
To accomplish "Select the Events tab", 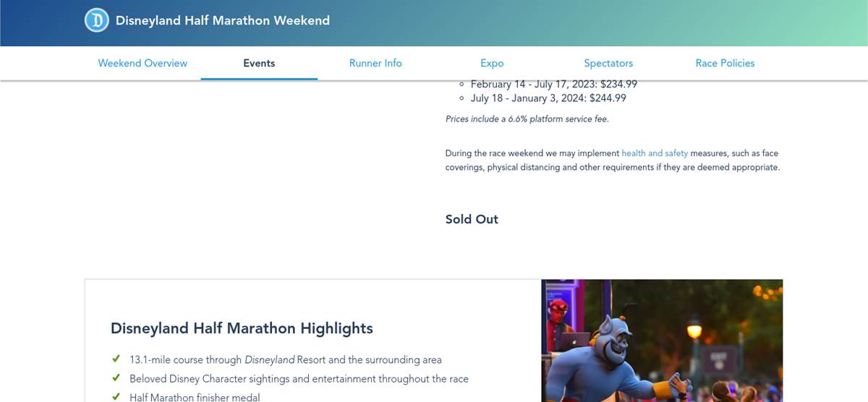I will 259,63.
